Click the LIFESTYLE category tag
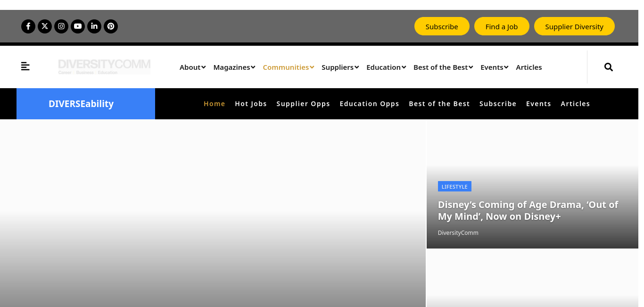Viewport: 644px width, 307px height. pos(454,186)
